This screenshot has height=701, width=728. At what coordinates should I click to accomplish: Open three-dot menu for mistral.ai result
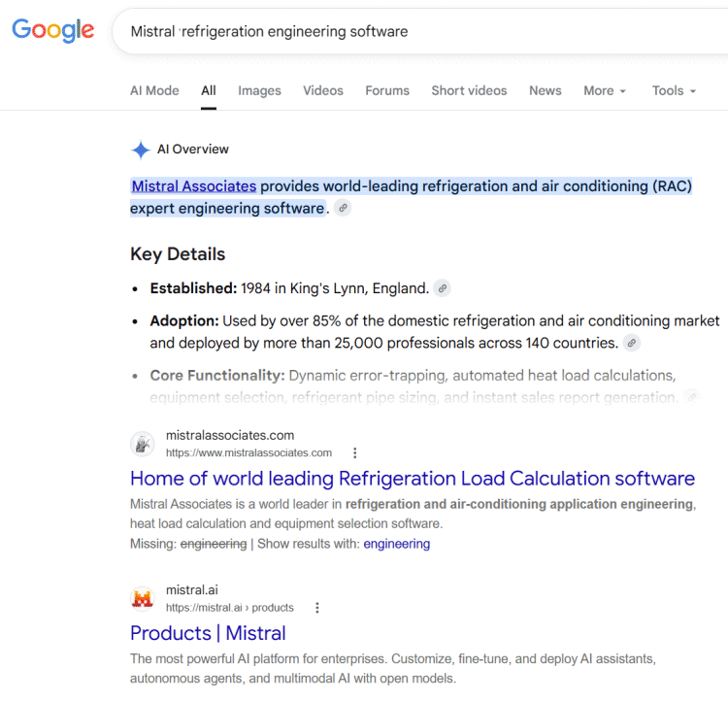point(317,608)
